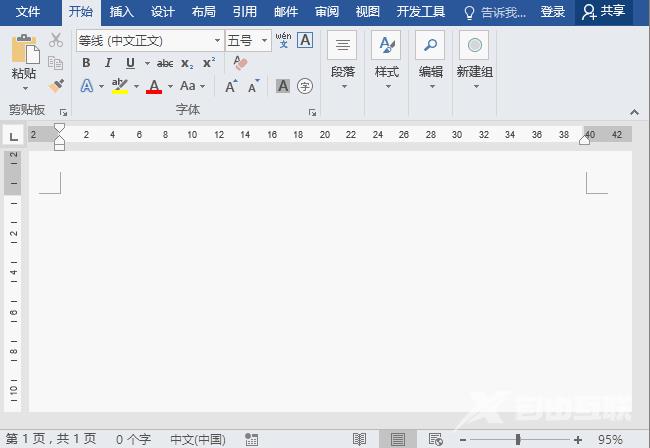Click the Cut scissors icon

click(x=56, y=40)
